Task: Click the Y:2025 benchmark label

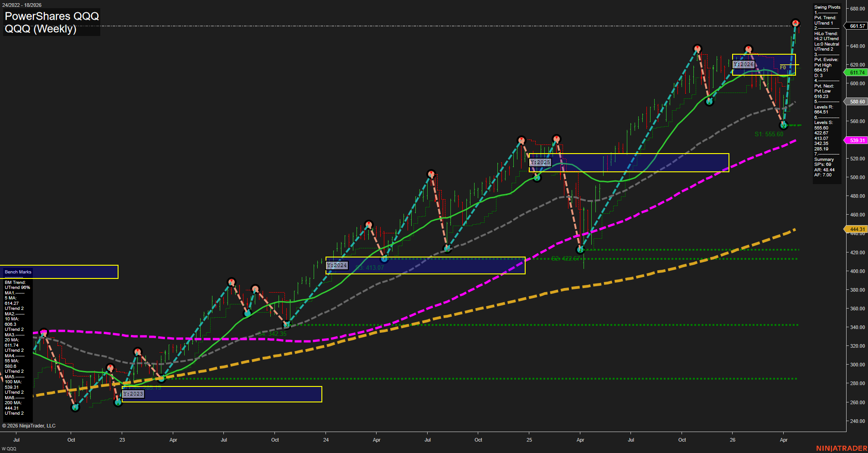Action: pyautogui.click(x=540, y=162)
